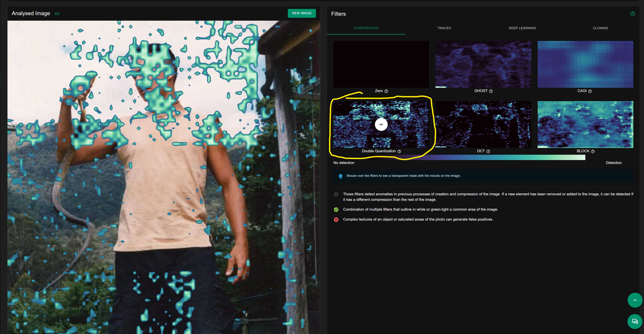Screen dimensions: 644x334
Task: Click the lightbulb tip icon
Action: coord(340,176)
